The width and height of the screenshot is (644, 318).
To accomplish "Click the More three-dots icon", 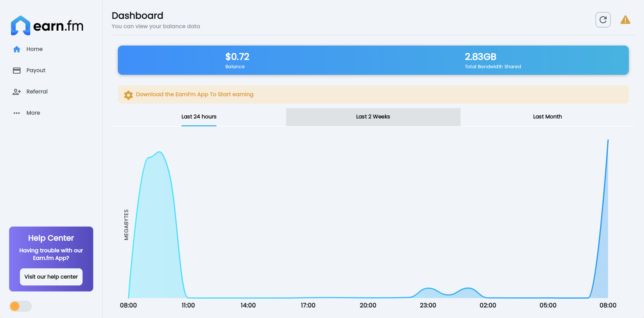I will coord(17,113).
